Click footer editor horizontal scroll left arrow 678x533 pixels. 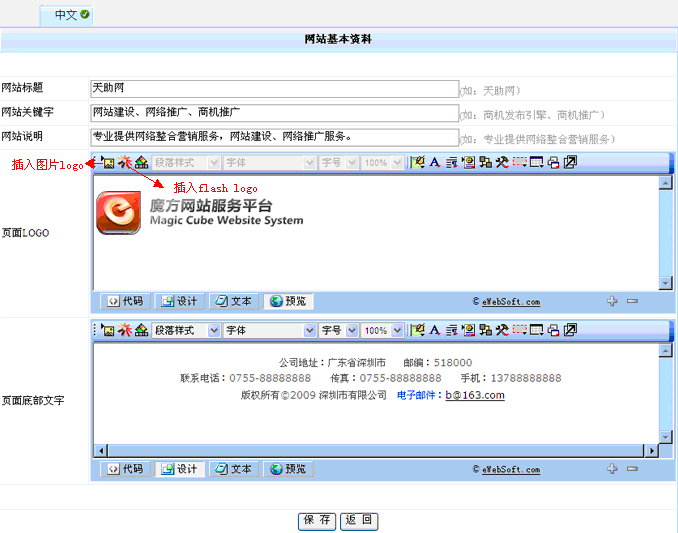[101, 451]
